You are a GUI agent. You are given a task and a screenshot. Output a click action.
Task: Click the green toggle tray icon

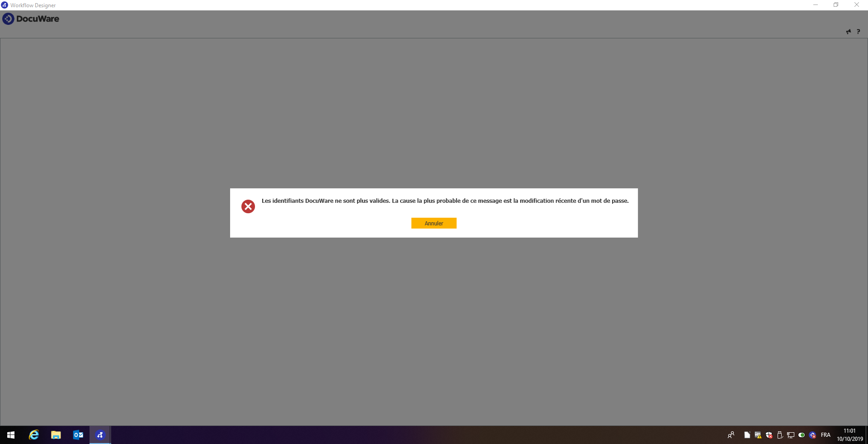(802, 435)
